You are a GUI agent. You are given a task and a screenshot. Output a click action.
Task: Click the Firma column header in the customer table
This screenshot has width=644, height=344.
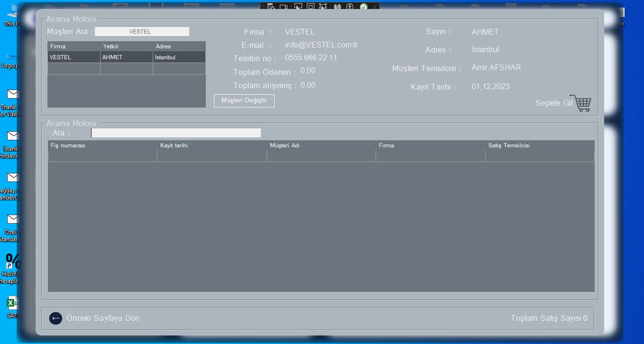click(74, 46)
